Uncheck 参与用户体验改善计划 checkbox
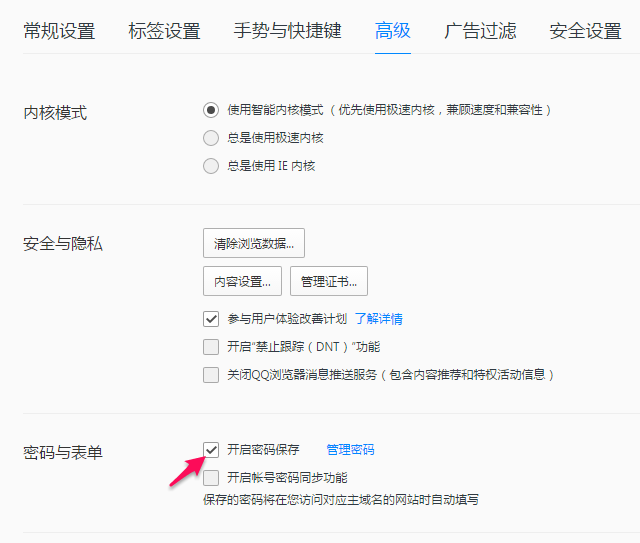 click(211, 319)
